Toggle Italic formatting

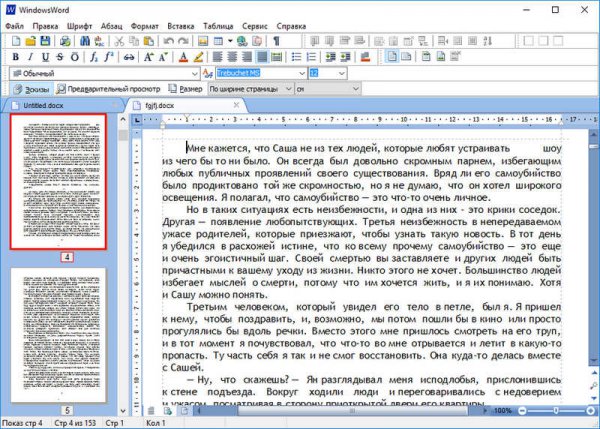coord(30,57)
